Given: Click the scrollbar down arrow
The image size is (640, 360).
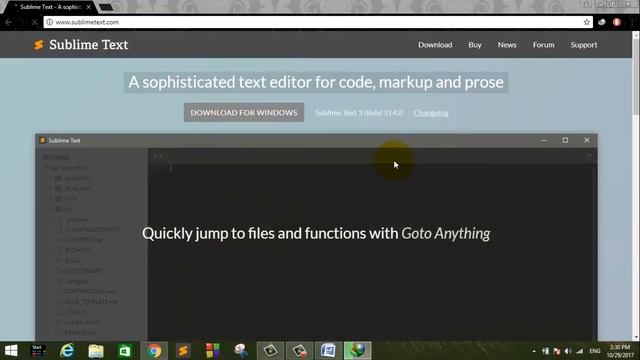Looking at the screenshot, I should coord(636,337).
